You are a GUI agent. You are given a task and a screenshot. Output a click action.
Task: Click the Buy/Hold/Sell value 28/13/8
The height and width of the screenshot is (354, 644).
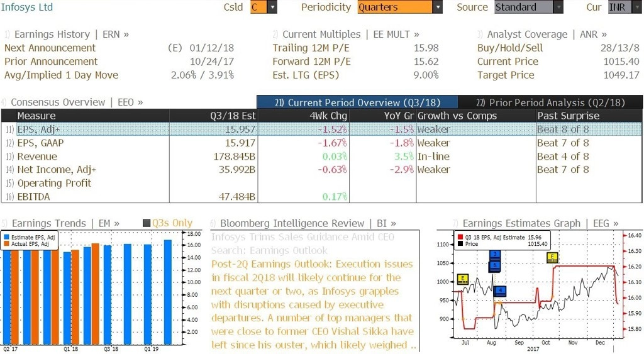(x=619, y=48)
